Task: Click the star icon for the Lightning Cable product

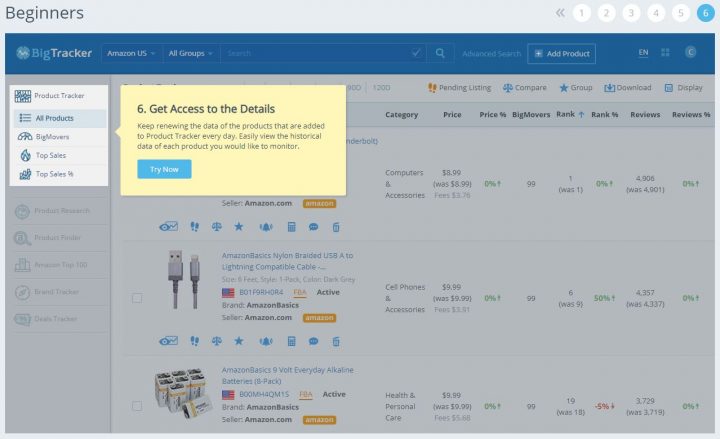Action: pos(239,341)
